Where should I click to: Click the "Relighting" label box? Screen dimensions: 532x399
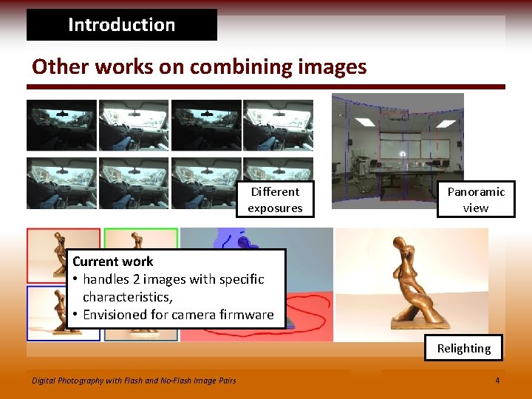464,348
